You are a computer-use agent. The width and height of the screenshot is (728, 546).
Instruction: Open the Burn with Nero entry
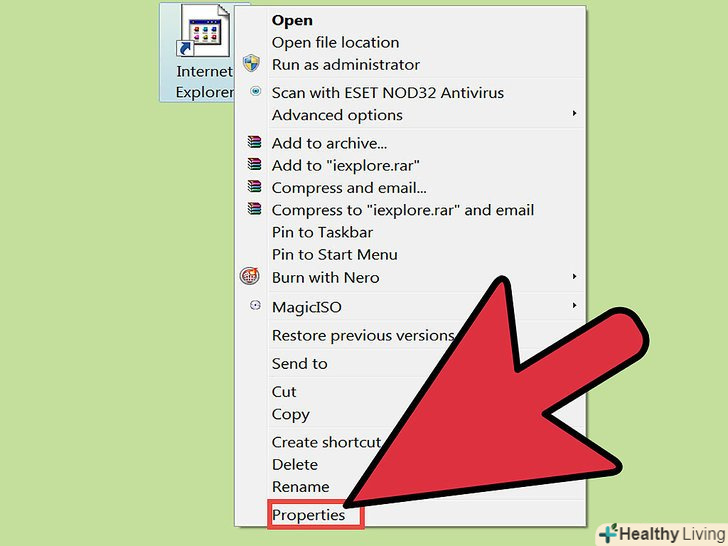pos(325,278)
